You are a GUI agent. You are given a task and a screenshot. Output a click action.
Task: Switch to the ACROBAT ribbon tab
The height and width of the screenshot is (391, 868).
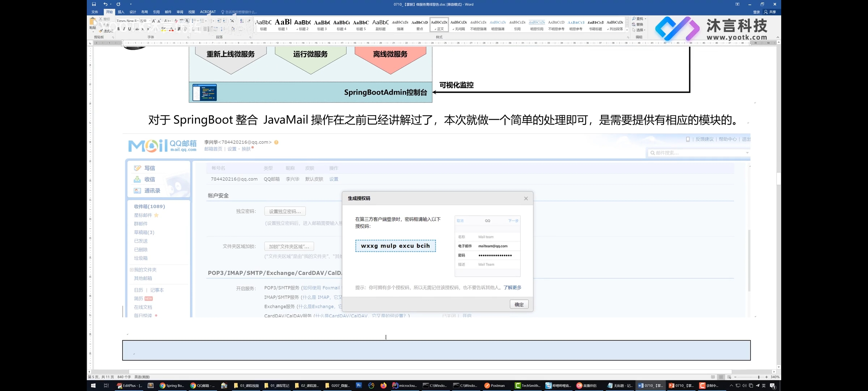click(208, 12)
